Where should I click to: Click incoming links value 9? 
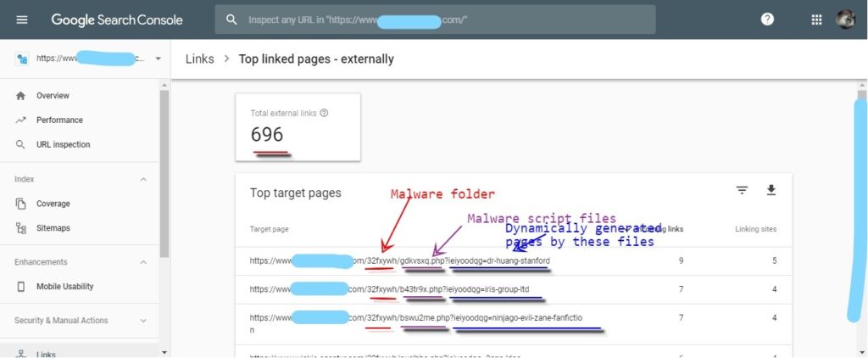(x=681, y=260)
